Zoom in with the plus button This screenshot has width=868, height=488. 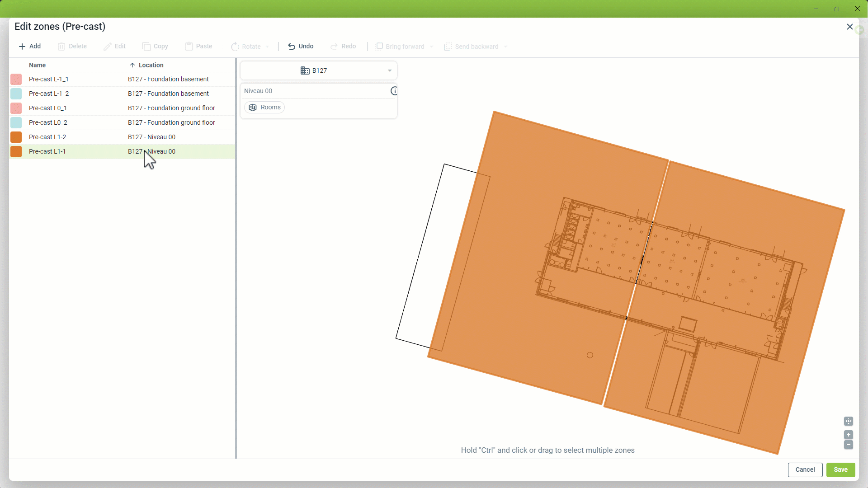tap(849, 435)
